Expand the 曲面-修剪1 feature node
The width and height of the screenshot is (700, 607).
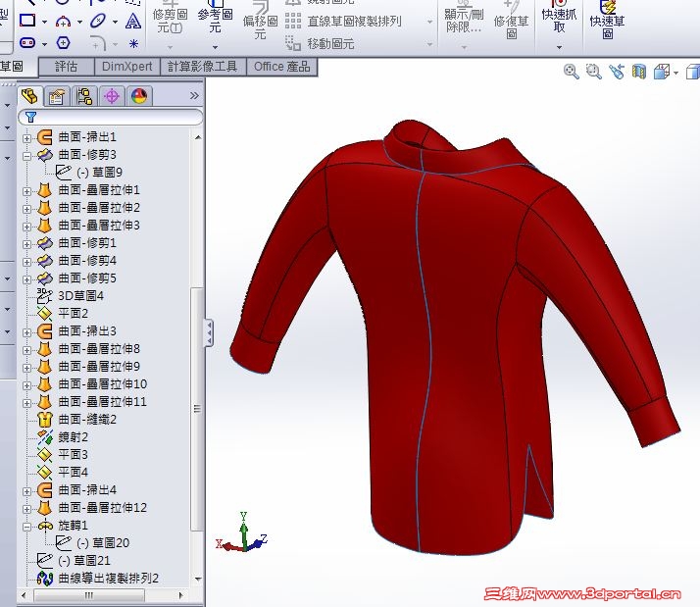coord(26,244)
